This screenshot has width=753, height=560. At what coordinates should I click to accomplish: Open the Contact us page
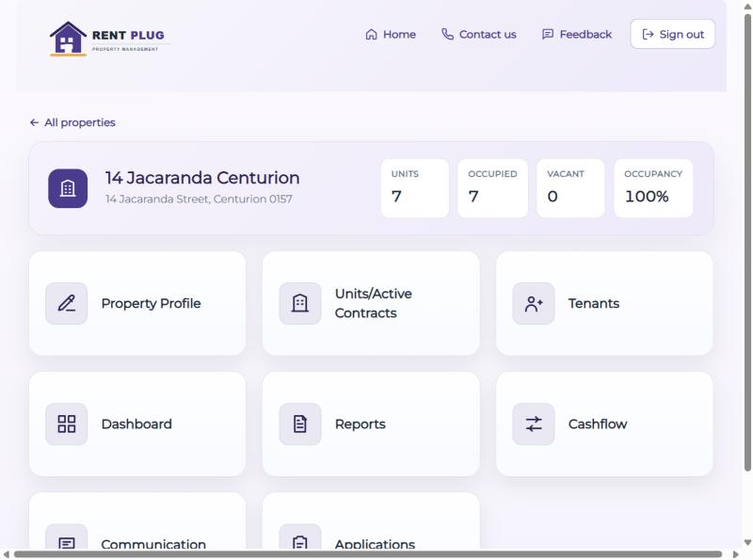click(x=479, y=35)
